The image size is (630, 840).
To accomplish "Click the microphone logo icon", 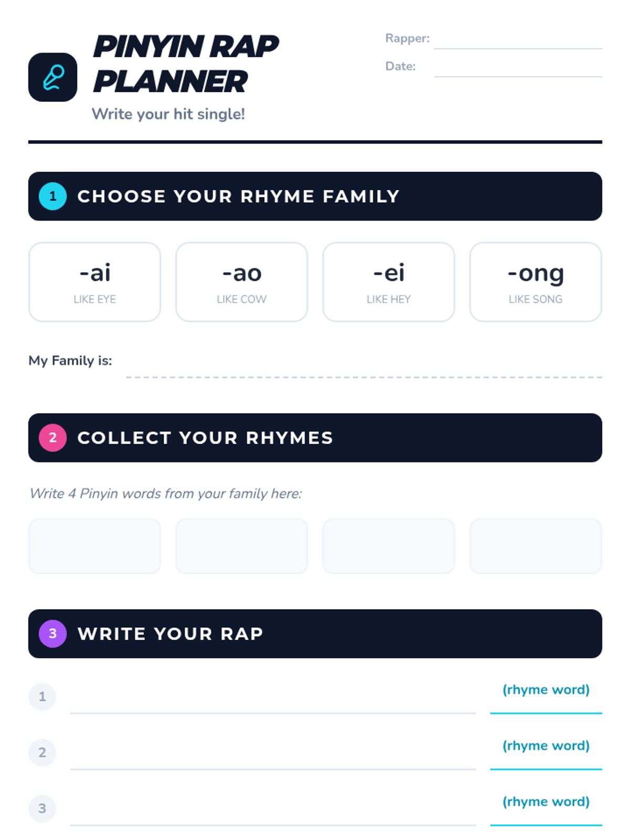I will [x=52, y=77].
